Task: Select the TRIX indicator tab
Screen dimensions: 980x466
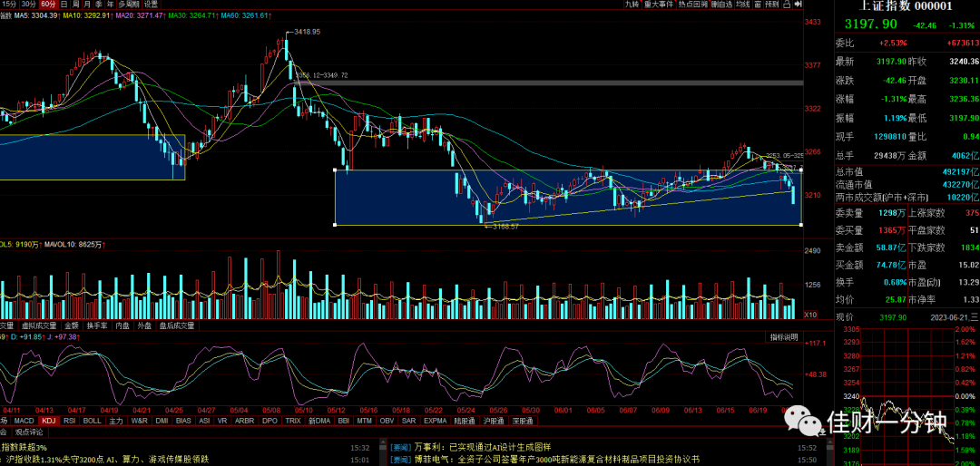Action: tap(293, 421)
